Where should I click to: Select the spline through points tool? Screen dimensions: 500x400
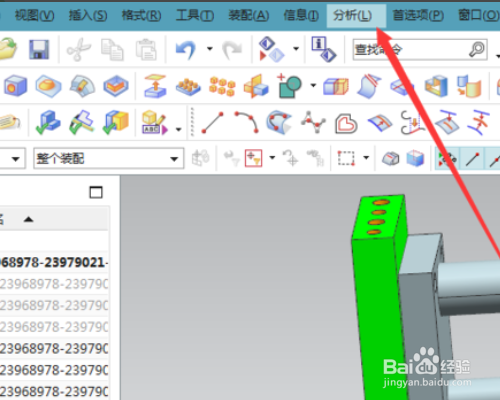tap(313, 122)
